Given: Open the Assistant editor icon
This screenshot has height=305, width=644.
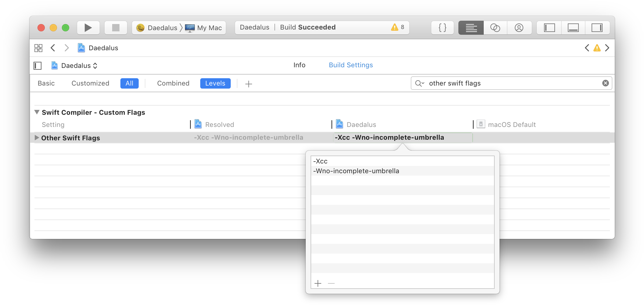Looking at the screenshot, I should point(495,27).
